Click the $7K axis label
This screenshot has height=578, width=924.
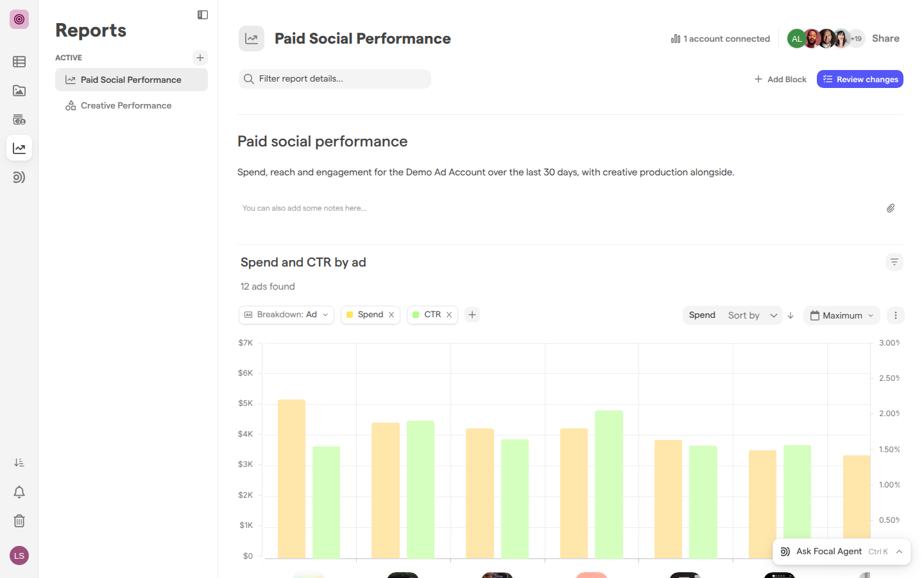(246, 343)
